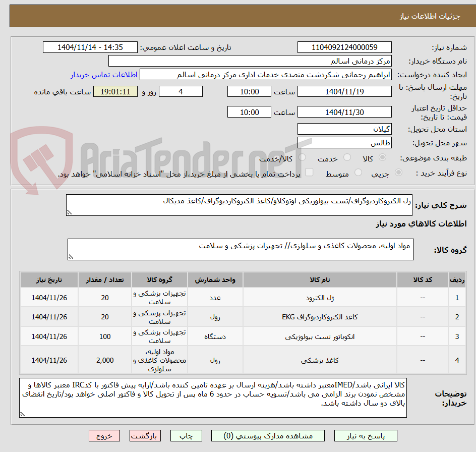Click 'مواد اولیه، محصولات کاغذی و سلولزی' group cell
Viewport: 476px width, 452px height.
pyautogui.click(x=159, y=360)
